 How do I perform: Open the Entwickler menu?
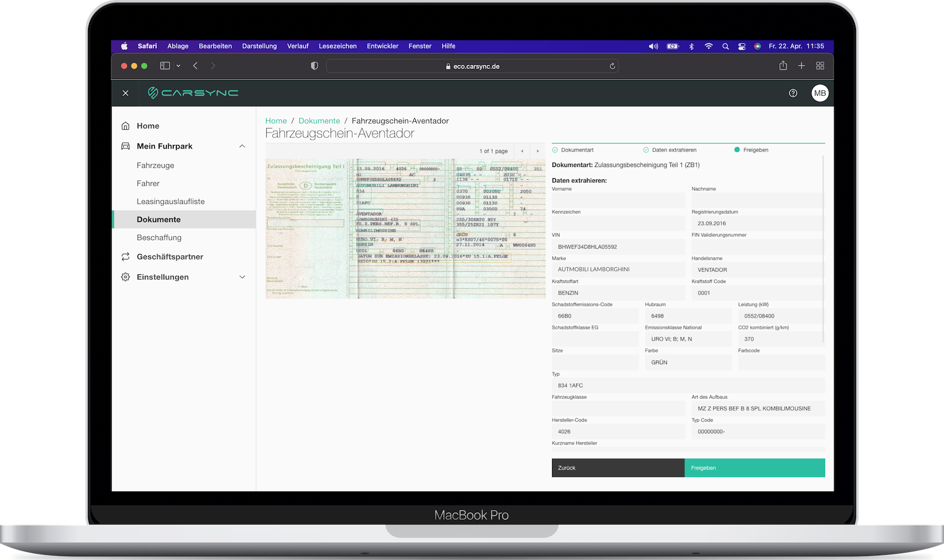382,46
